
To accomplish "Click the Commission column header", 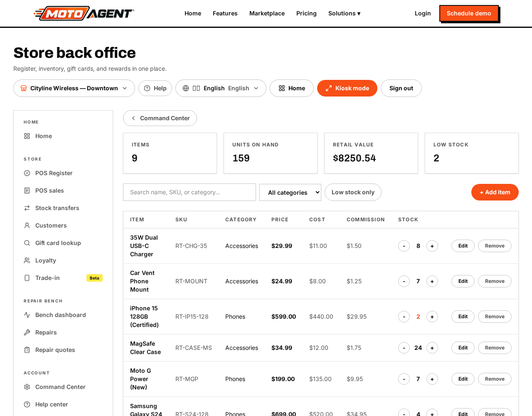I will (x=366, y=220).
